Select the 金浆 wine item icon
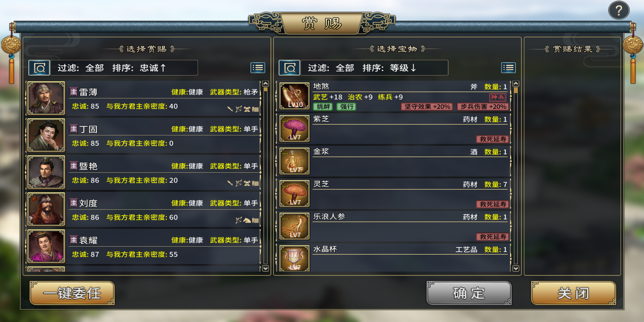This screenshot has height=322, width=644. [x=295, y=161]
